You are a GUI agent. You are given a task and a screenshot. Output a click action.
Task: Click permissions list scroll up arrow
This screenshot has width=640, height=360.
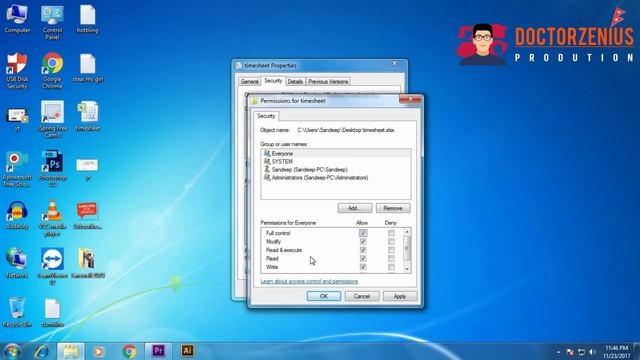(x=407, y=232)
